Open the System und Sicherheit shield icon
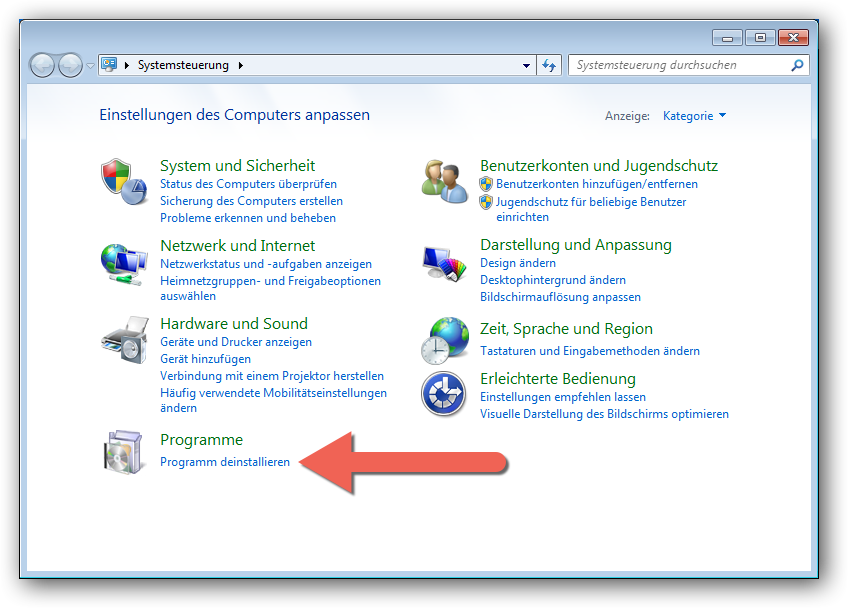 coord(124,182)
